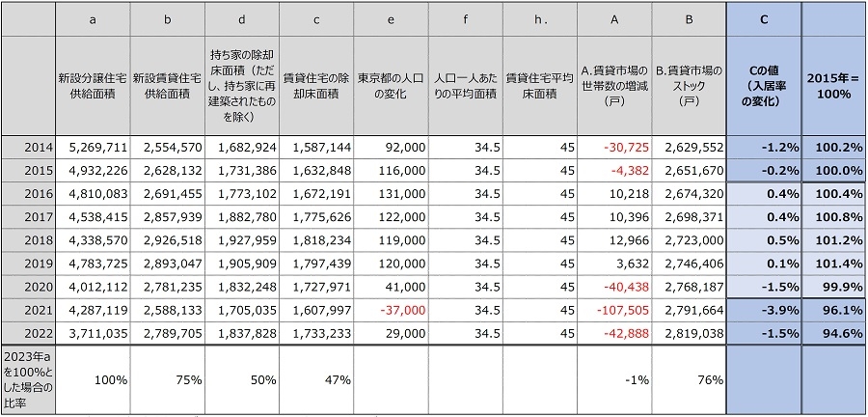
Task: Select red household value -40,438
Action: pos(614,287)
